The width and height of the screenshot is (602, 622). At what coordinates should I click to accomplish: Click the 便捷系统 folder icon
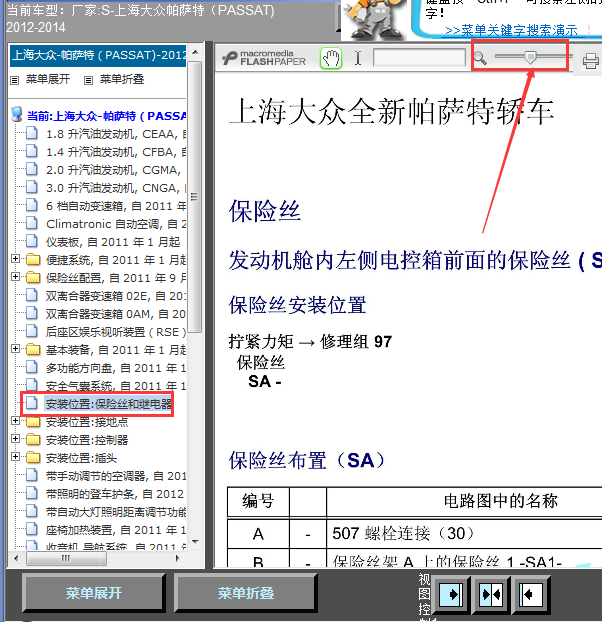33,260
